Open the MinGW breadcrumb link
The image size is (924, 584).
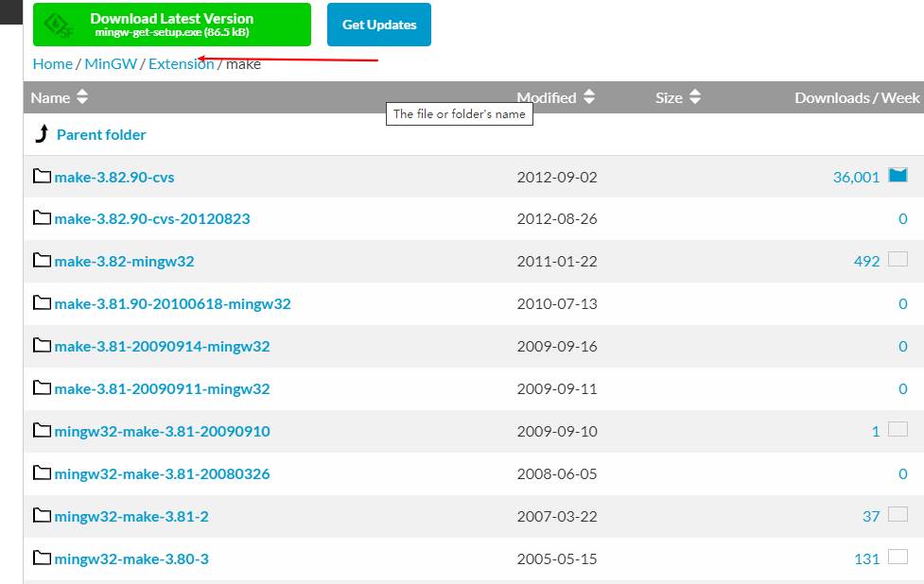(111, 63)
